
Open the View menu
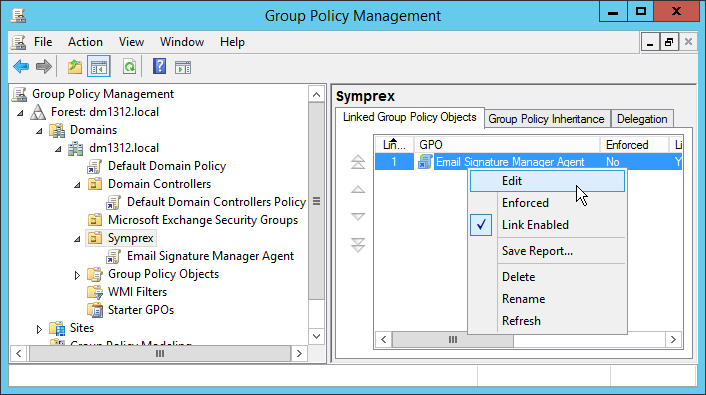[131, 42]
